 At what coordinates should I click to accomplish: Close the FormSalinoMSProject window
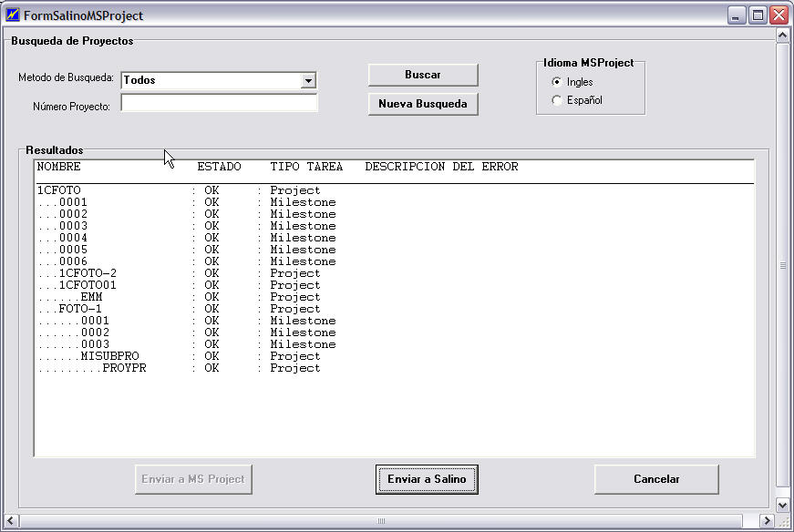coord(779,15)
